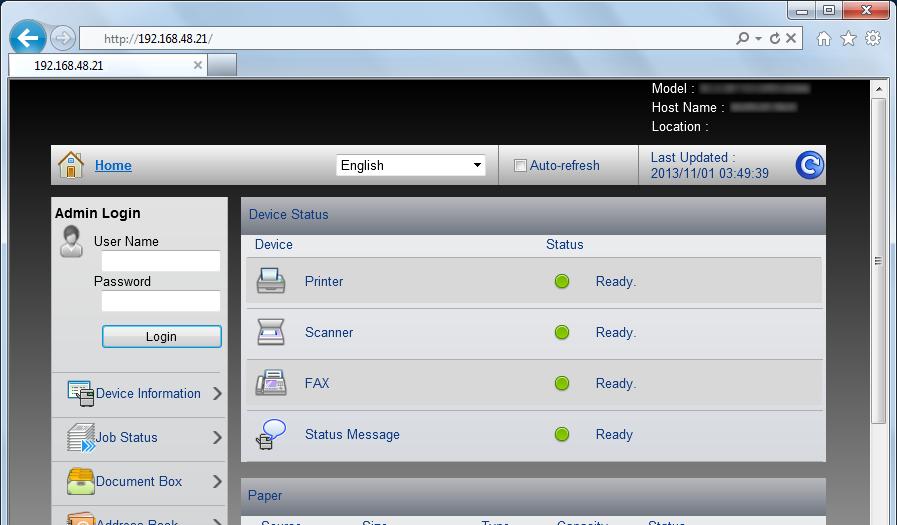Click the Admin Login heading

(98, 213)
